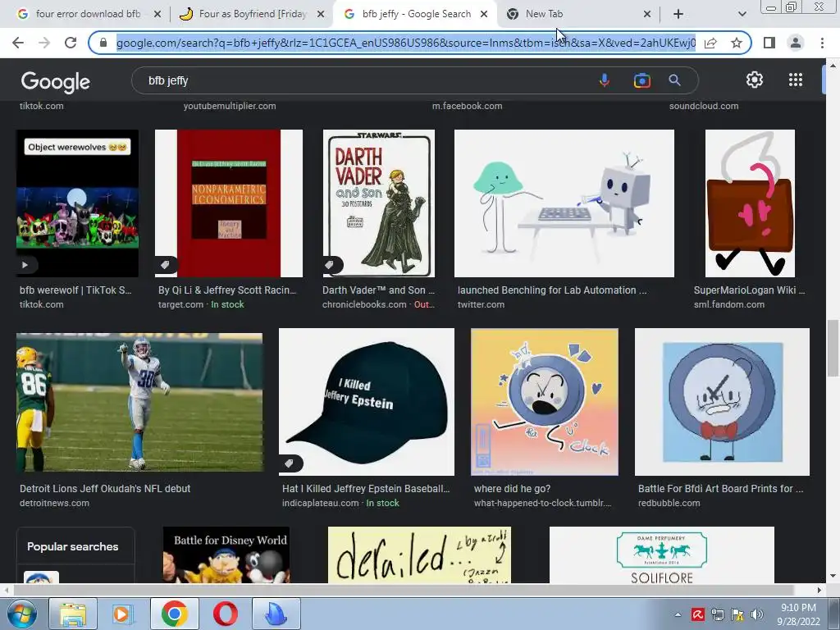Viewport: 840px width, 630px height.
Task: Close the 'Four as Boyfriend' tab
Action: tap(321, 14)
